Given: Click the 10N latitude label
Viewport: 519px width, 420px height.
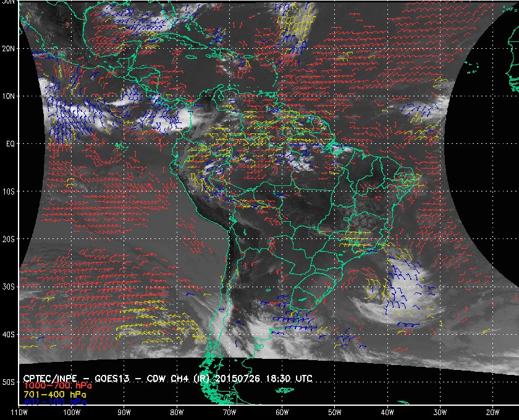Looking at the screenshot, I should point(8,96).
